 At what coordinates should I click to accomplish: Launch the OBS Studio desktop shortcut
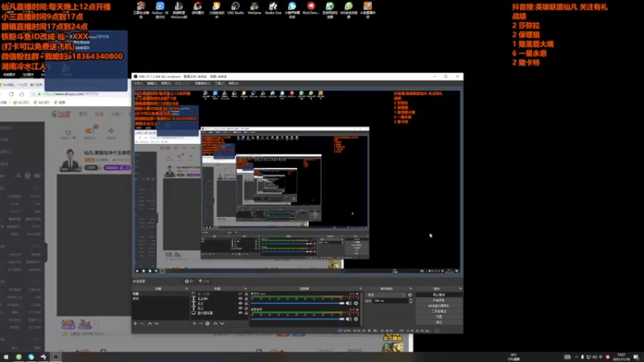click(x=235, y=8)
